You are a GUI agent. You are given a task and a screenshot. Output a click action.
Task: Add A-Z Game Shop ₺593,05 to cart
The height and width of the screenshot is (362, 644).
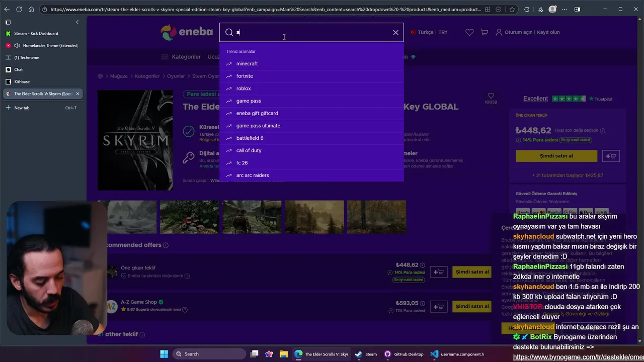pyautogui.click(x=438, y=306)
